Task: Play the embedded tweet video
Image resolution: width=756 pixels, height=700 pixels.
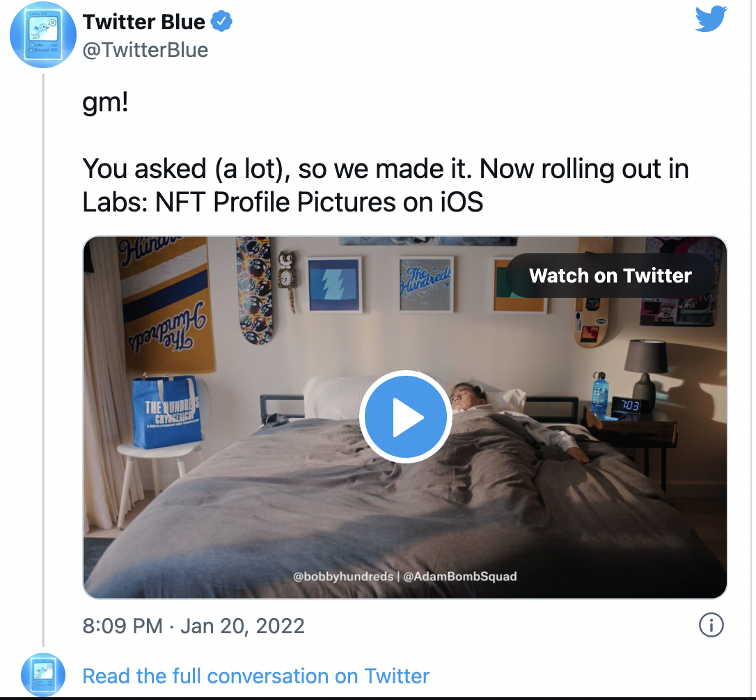Action: pyautogui.click(x=405, y=417)
